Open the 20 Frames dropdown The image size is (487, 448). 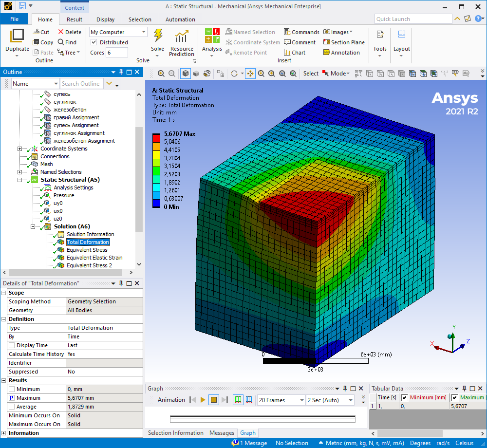pos(281,400)
